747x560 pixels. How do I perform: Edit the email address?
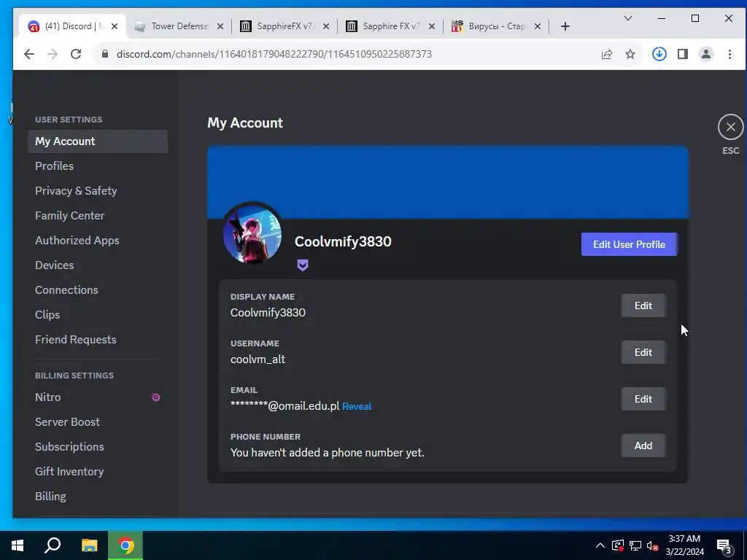tap(643, 399)
